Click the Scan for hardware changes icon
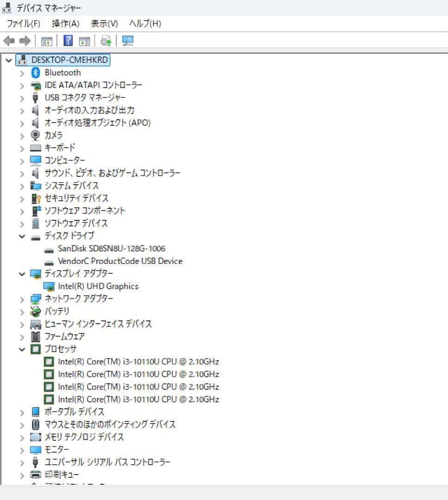448x500 pixels. [127, 41]
